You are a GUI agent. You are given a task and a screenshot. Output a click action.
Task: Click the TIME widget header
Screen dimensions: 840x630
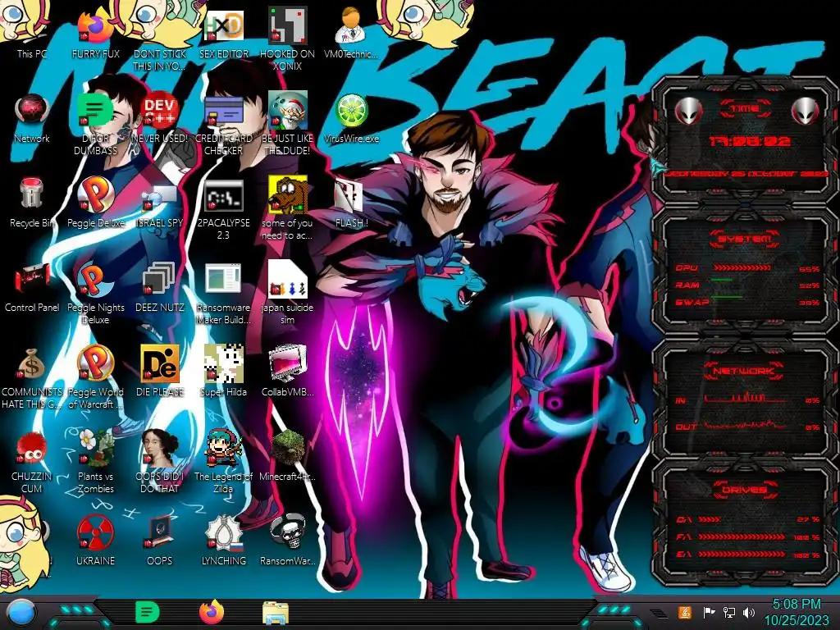click(745, 109)
